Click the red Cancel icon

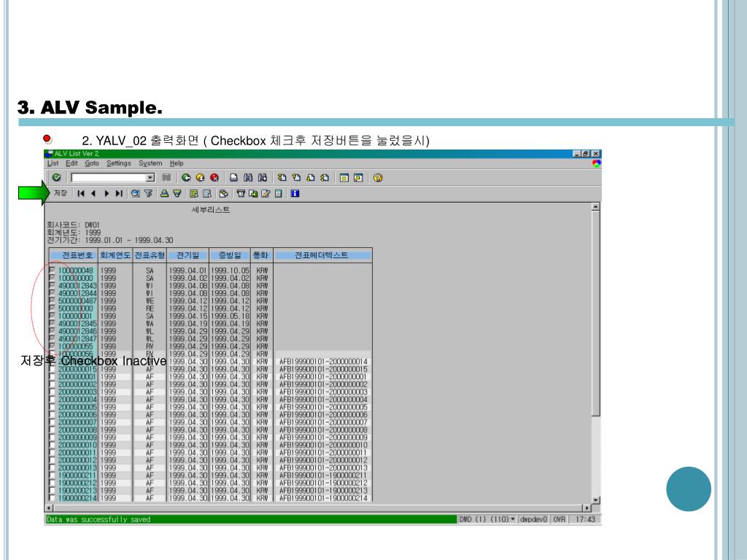(214, 178)
